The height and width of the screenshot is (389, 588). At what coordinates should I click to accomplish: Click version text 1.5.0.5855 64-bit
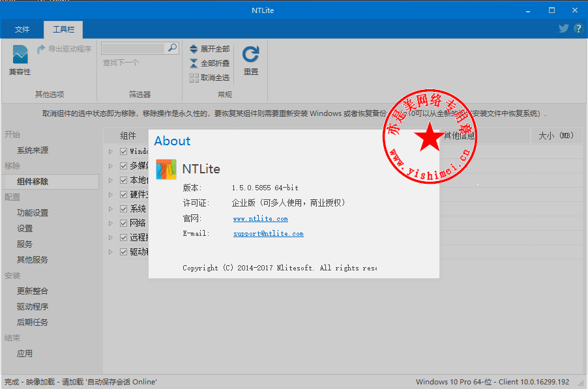(x=265, y=188)
